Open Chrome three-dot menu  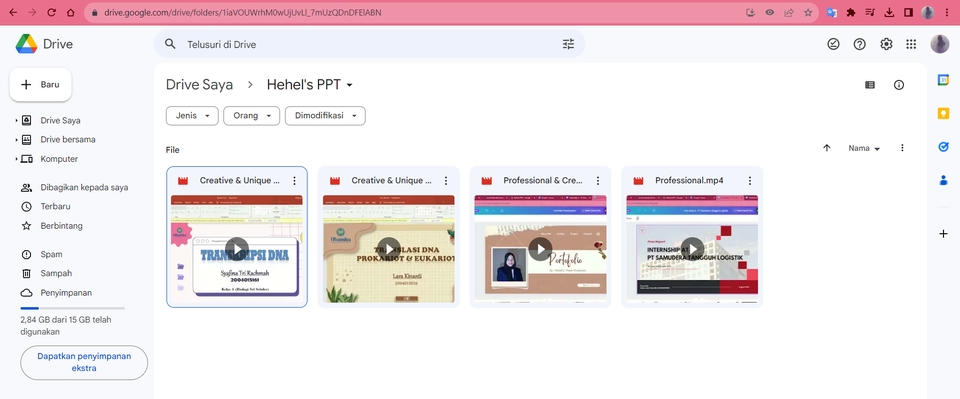pos(947,12)
